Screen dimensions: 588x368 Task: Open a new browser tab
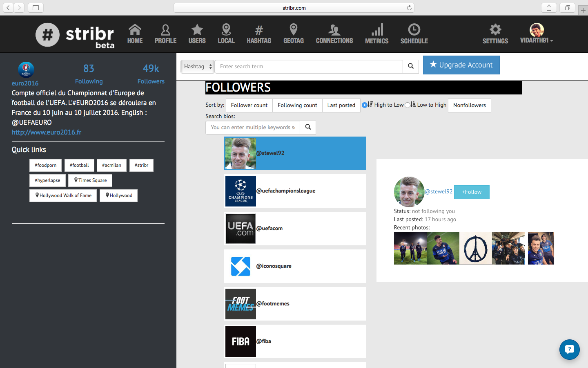pos(583,11)
